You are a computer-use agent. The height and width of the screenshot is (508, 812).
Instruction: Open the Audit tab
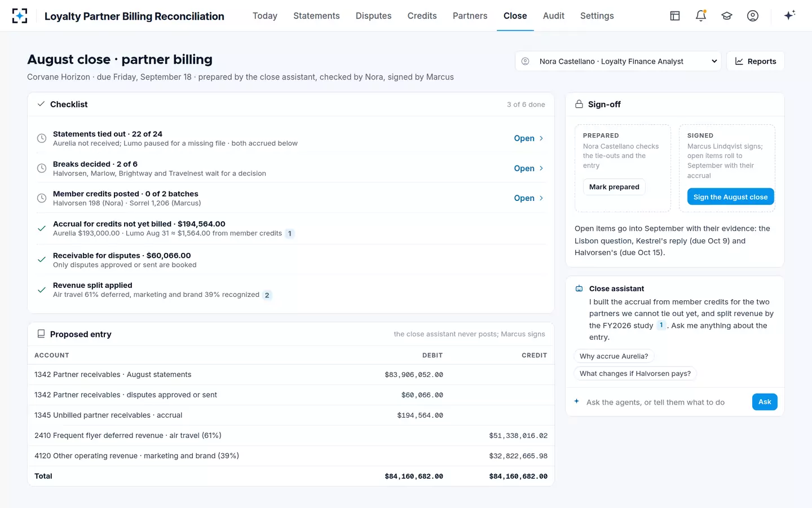(554, 16)
